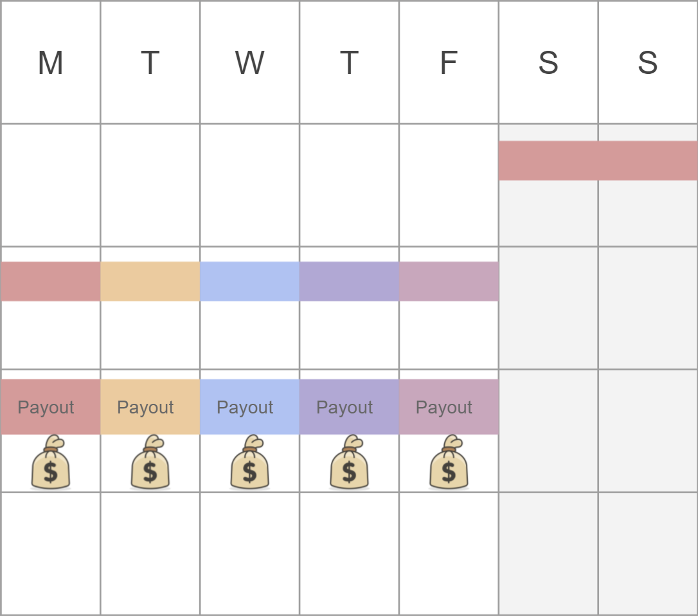Click the red bar spanning the weekend

pyautogui.click(x=598, y=161)
